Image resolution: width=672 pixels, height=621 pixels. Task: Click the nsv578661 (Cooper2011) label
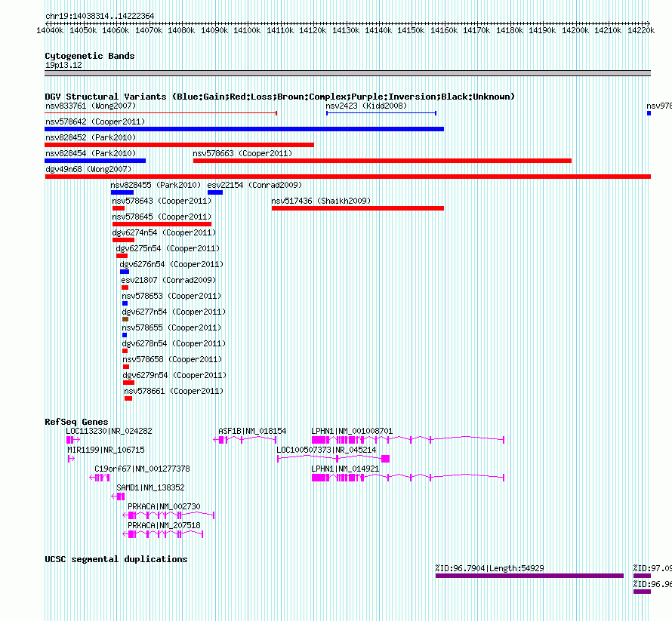coord(174,391)
